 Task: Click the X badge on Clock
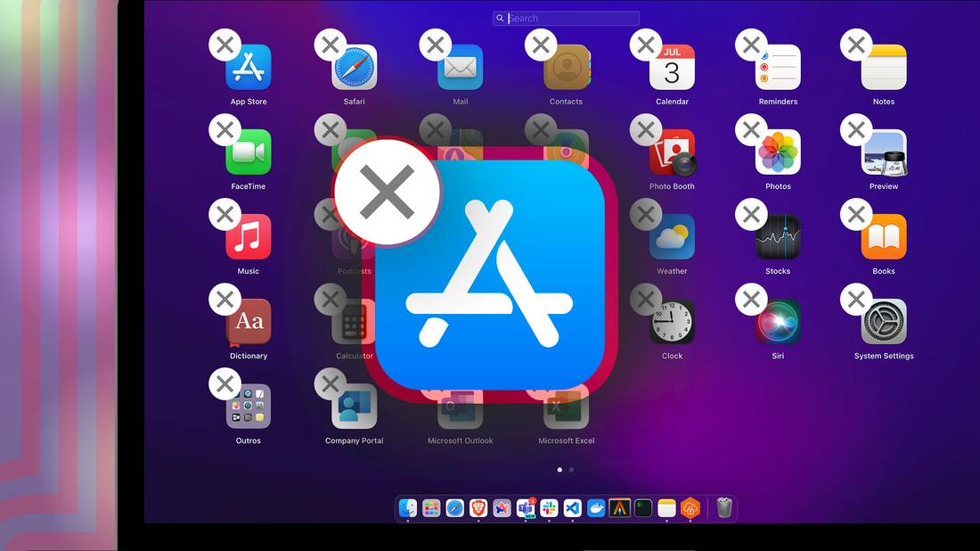(x=646, y=300)
